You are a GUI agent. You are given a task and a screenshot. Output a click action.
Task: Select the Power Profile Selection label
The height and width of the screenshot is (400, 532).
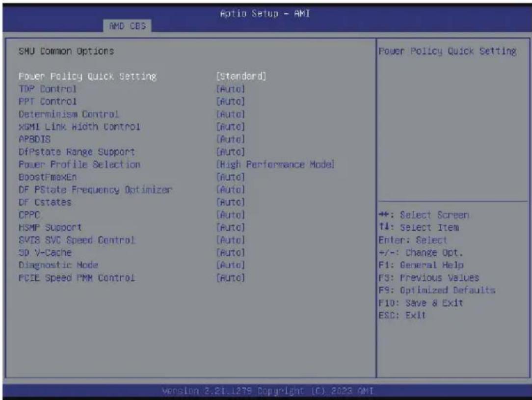[79, 164]
